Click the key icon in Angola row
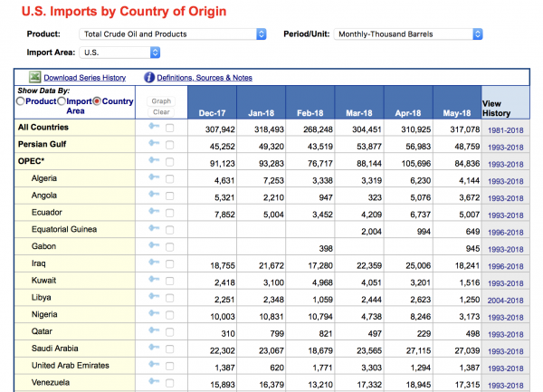The image size is (543, 392). (154, 194)
